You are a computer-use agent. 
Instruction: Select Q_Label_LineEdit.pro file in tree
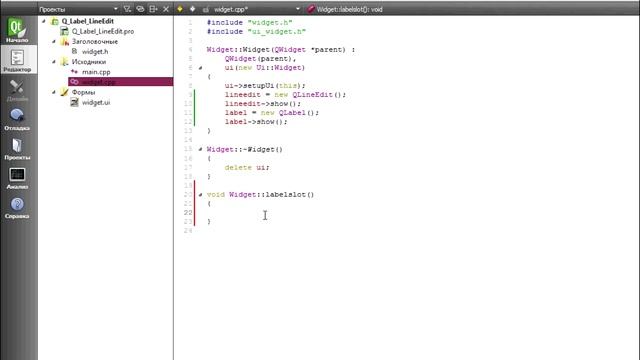pyautogui.click(x=102, y=31)
